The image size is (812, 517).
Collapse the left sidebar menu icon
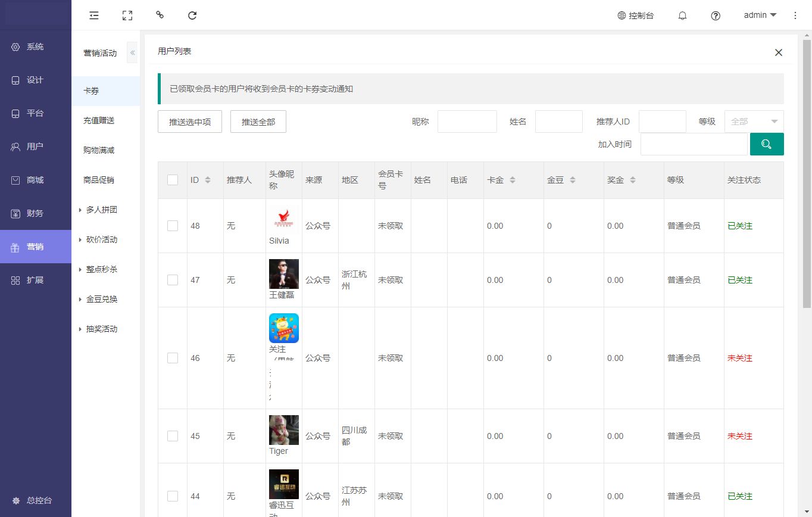(94, 15)
